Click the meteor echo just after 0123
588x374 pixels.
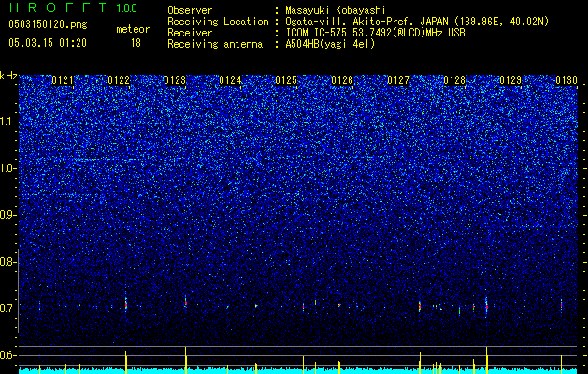(x=185, y=303)
